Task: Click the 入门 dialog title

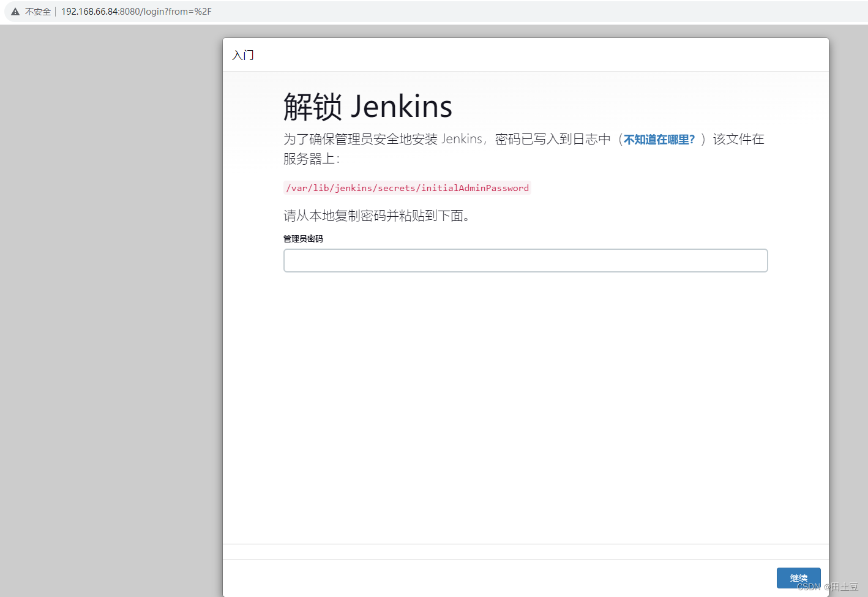Action: 243,55
